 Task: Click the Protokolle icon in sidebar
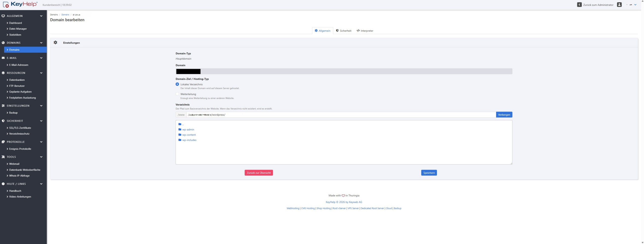tap(3, 142)
